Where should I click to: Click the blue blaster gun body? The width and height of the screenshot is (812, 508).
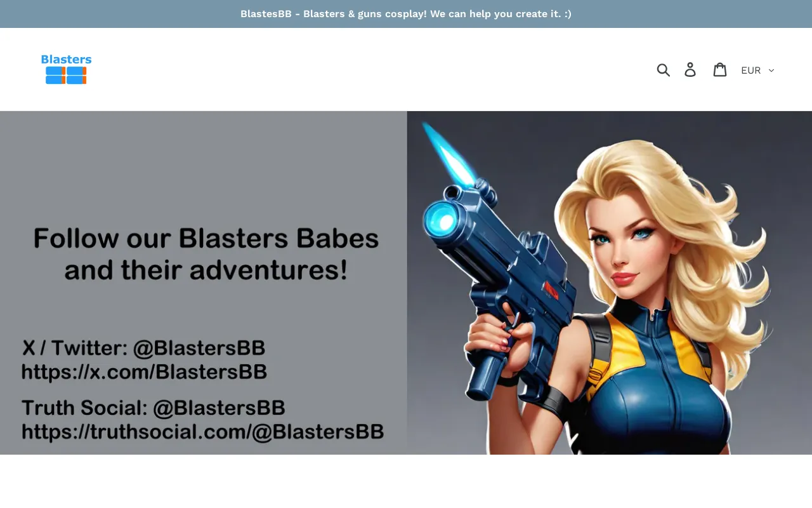[507, 267]
